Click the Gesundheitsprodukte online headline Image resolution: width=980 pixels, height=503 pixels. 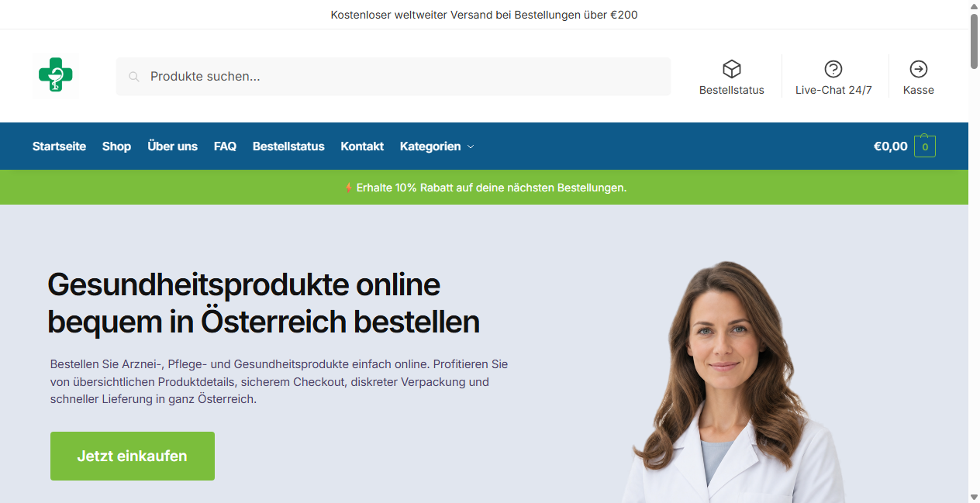264,303
